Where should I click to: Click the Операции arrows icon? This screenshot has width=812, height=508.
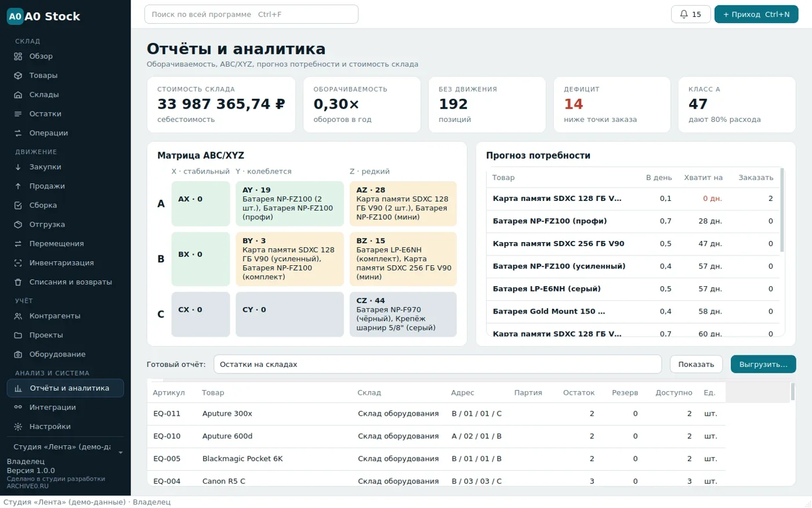(x=18, y=133)
